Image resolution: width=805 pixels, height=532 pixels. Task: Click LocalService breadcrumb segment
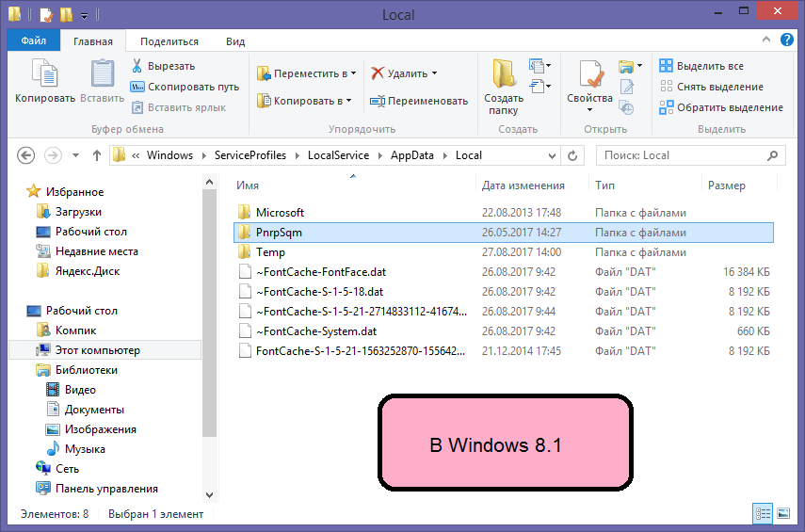338,155
